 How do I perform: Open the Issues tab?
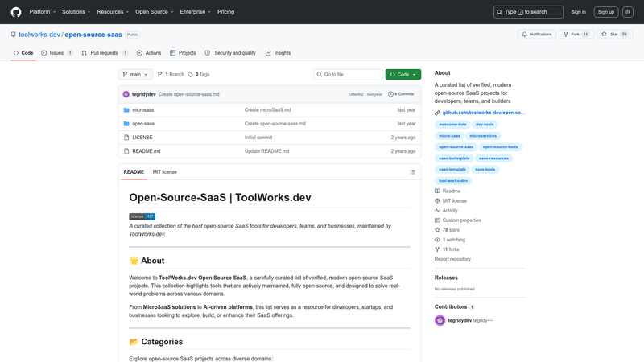[57, 53]
